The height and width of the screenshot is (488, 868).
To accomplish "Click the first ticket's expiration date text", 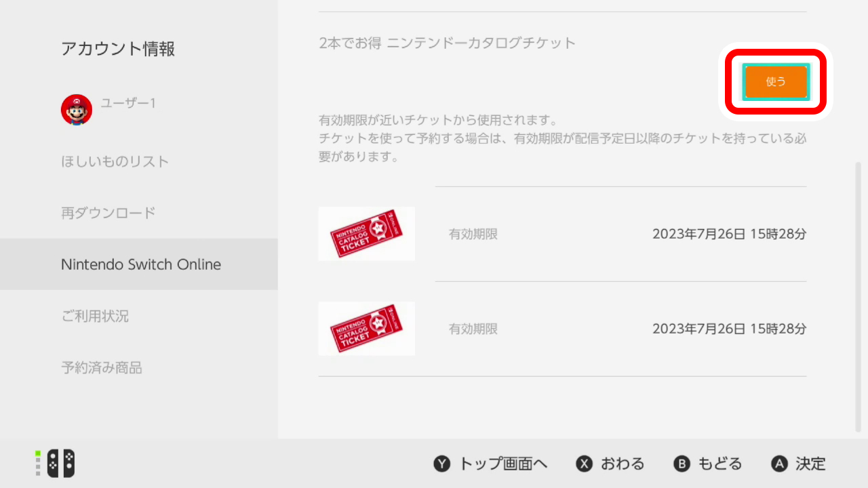I will [729, 233].
